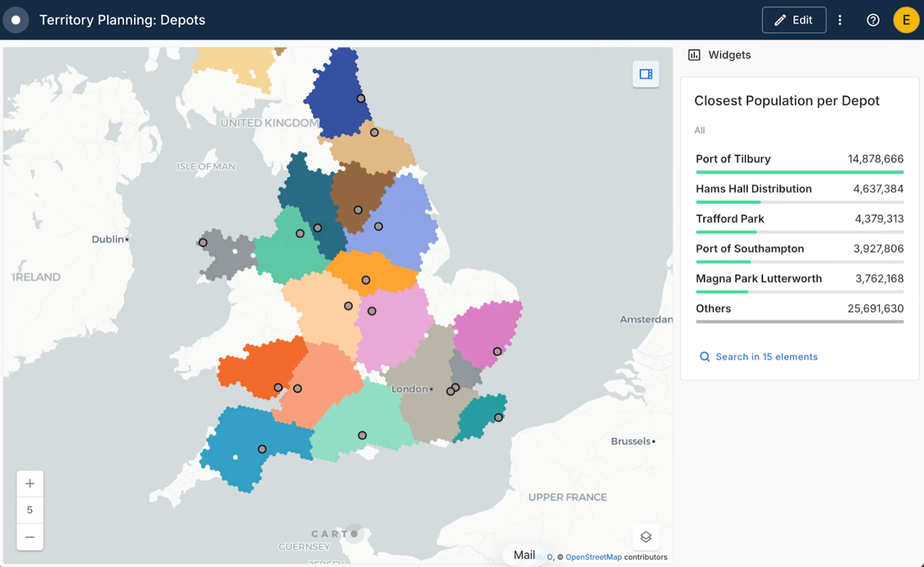The height and width of the screenshot is (567, 924).
Task: Select the Trafford Park widget row
Action: tap(799, 219)
